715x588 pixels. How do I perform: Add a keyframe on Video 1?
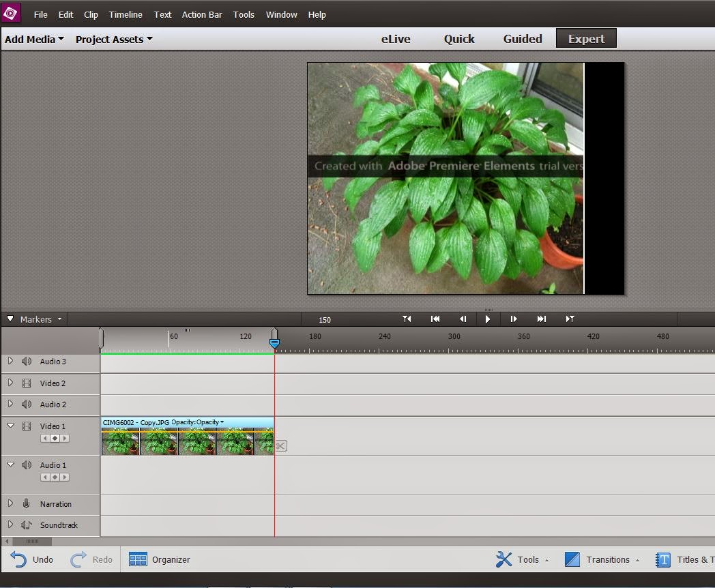(55, 439)
